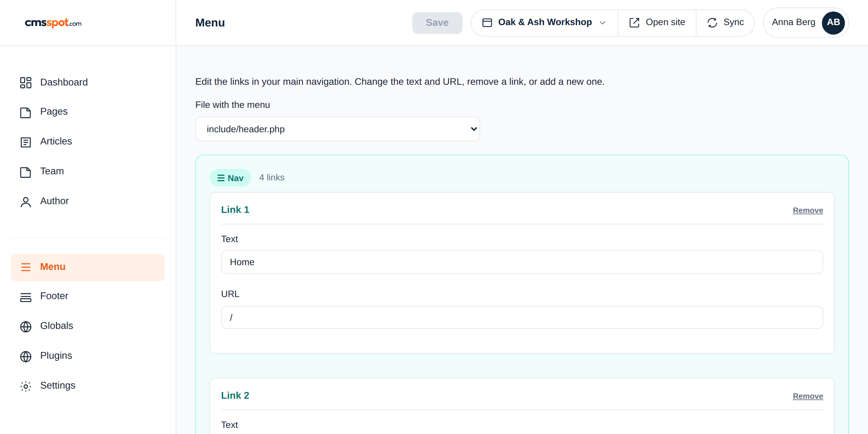Click the Pages document icon
868x434 pixels.
point(25,112)
